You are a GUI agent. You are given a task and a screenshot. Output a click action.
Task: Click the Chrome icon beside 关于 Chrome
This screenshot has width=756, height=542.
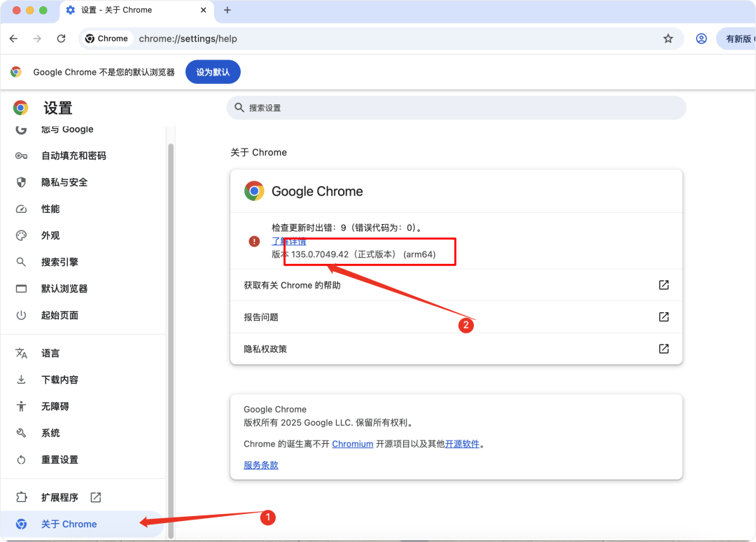(21, 524)
